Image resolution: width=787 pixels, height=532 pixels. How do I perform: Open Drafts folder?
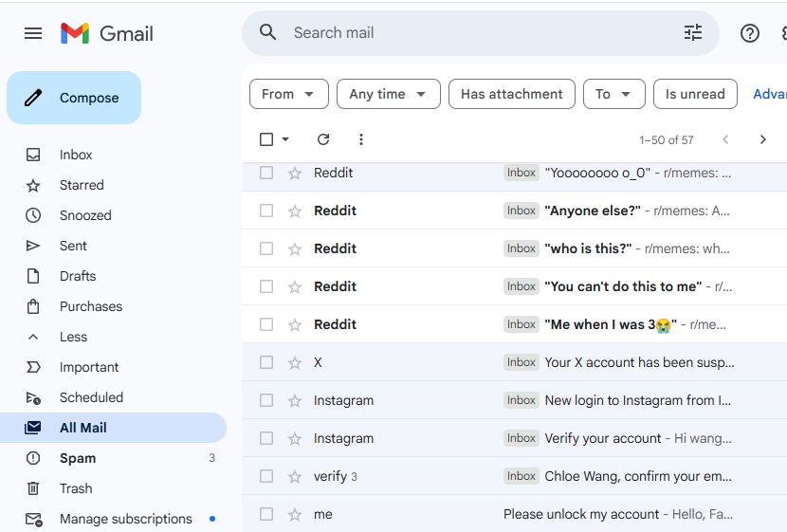click(x=78, y=276)
